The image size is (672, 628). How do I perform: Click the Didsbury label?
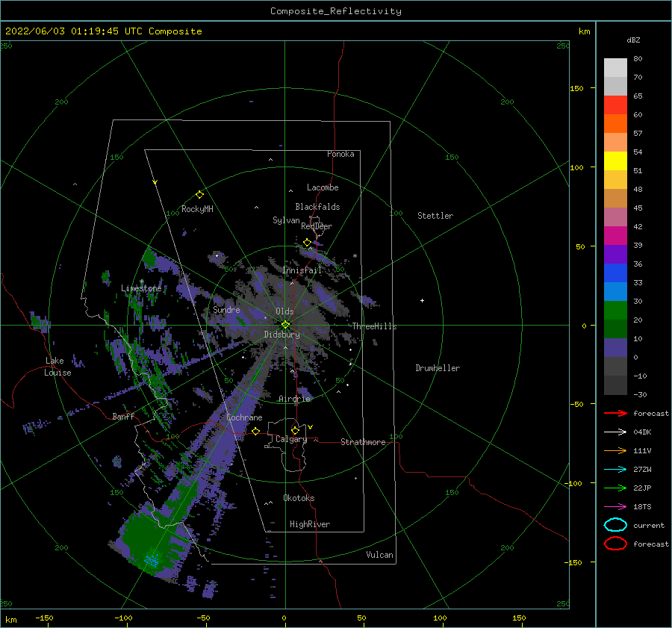[x=281, y=335]
